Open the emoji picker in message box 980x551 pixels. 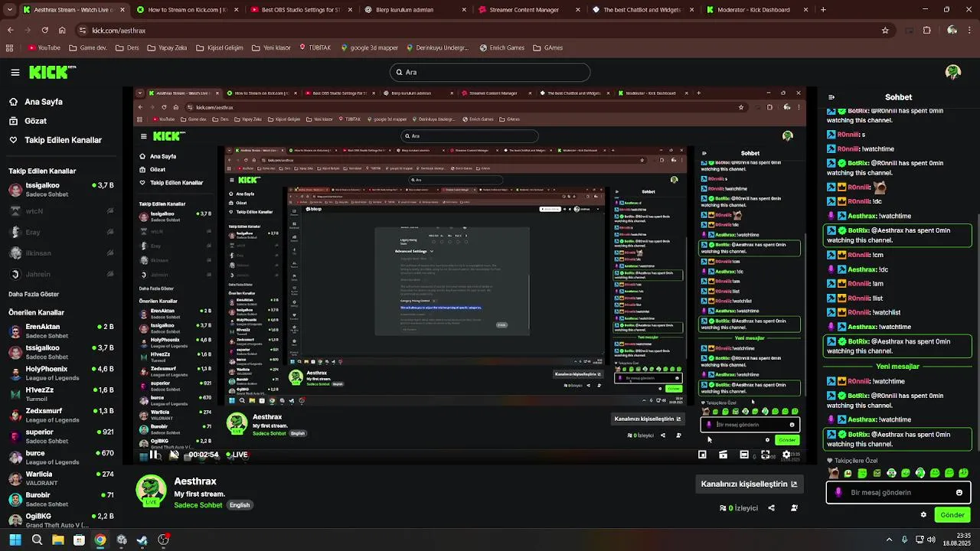[959, 493]
